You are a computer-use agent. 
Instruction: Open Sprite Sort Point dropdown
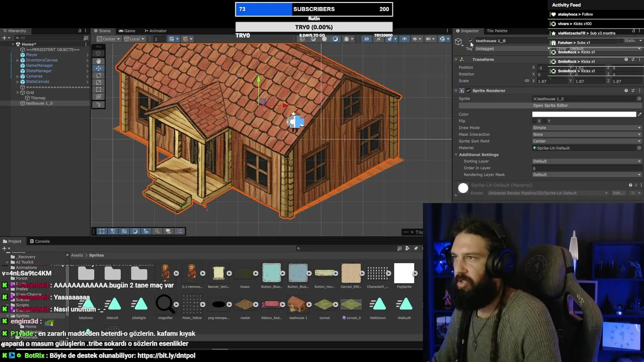pos(587,141)
